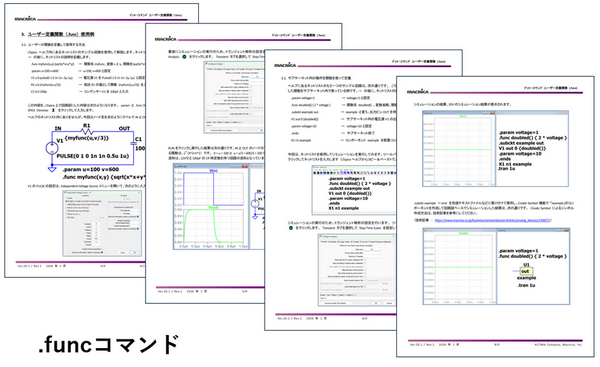Click the Macnica logo on the second page
The image size is (600, 367).
tap(165, 39)
